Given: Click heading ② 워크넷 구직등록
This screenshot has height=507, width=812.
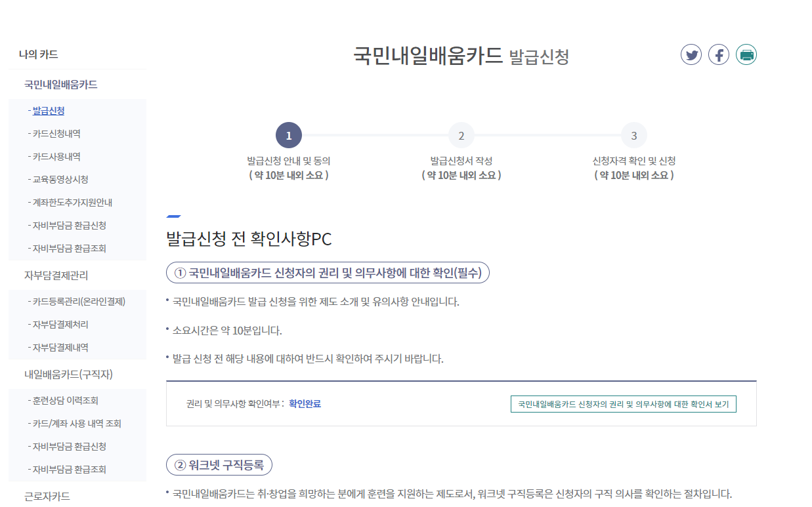Looking at the screenshot, I should (x=219, y=465).
